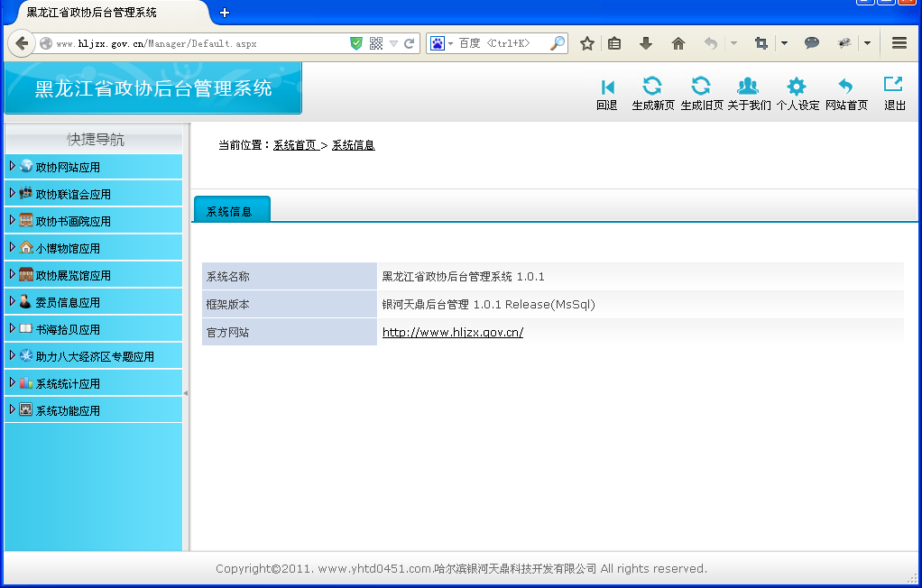Viewport: 922px width, 588px height.
Task: Open 关于我们 people icon
Action: [748, 87]
